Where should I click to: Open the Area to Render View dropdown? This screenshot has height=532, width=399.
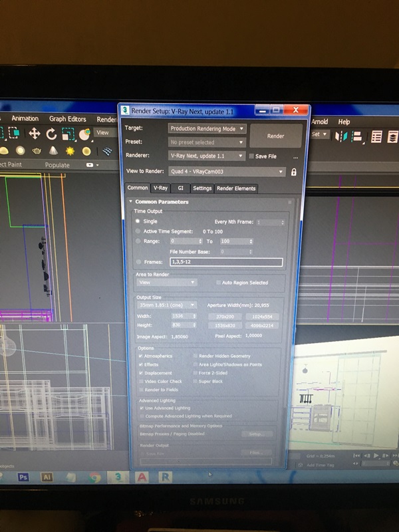point(167,282)
